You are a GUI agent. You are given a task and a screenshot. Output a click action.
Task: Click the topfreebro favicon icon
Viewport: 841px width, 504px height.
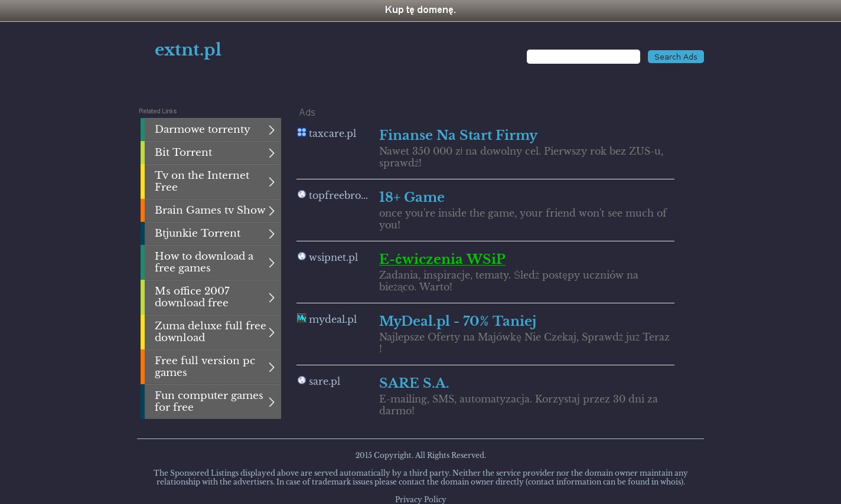click(301, 195)
